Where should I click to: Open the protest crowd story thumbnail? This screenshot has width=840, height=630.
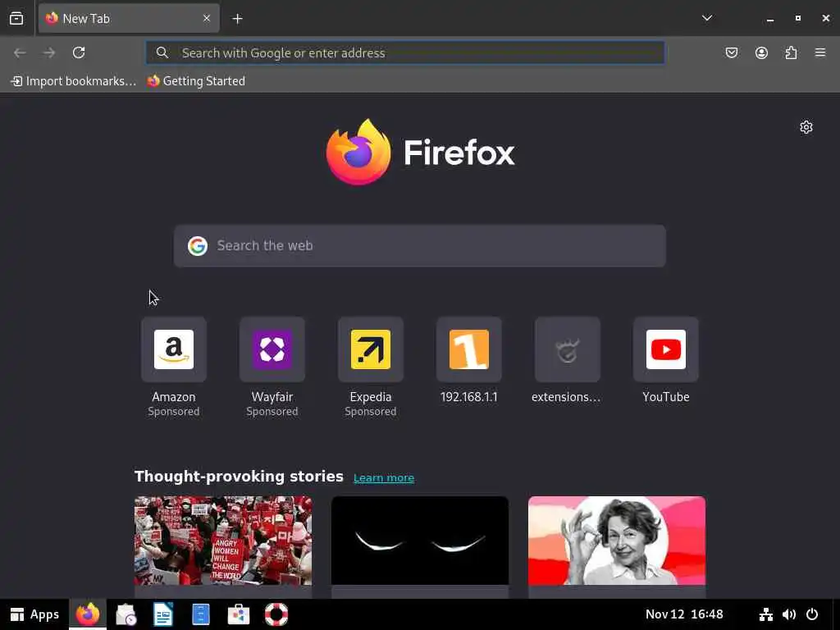[x=223, y=541]
